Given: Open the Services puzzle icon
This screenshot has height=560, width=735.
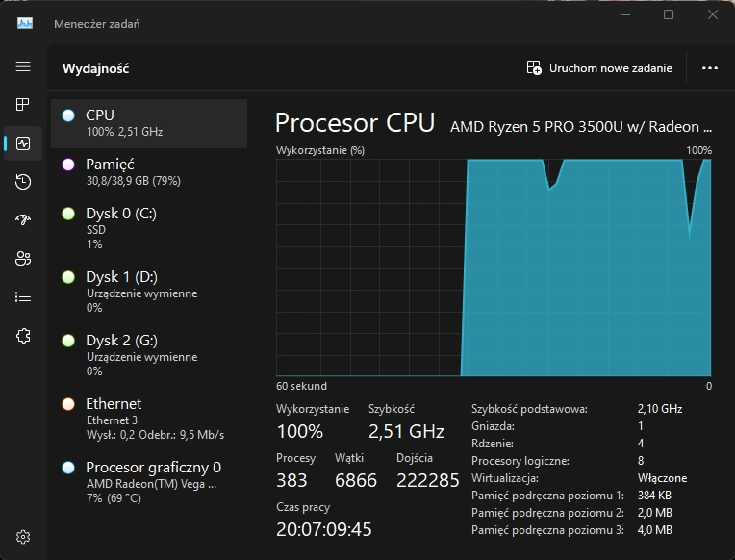Looking at the screenshot, I should coord(23,336).
